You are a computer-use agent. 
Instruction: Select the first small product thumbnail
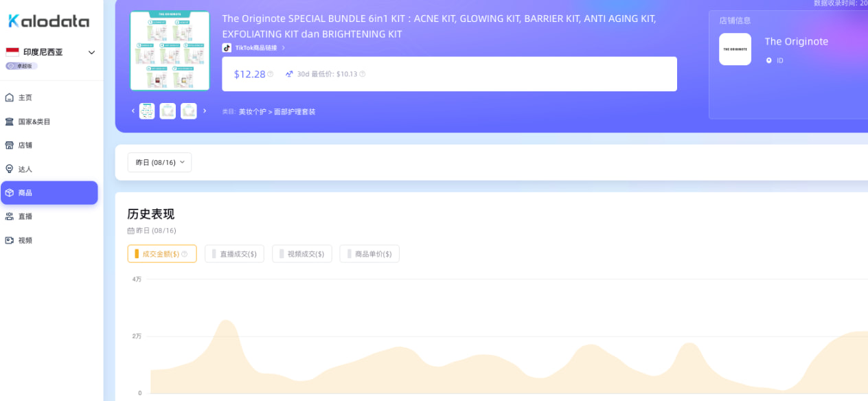[147, 111]
